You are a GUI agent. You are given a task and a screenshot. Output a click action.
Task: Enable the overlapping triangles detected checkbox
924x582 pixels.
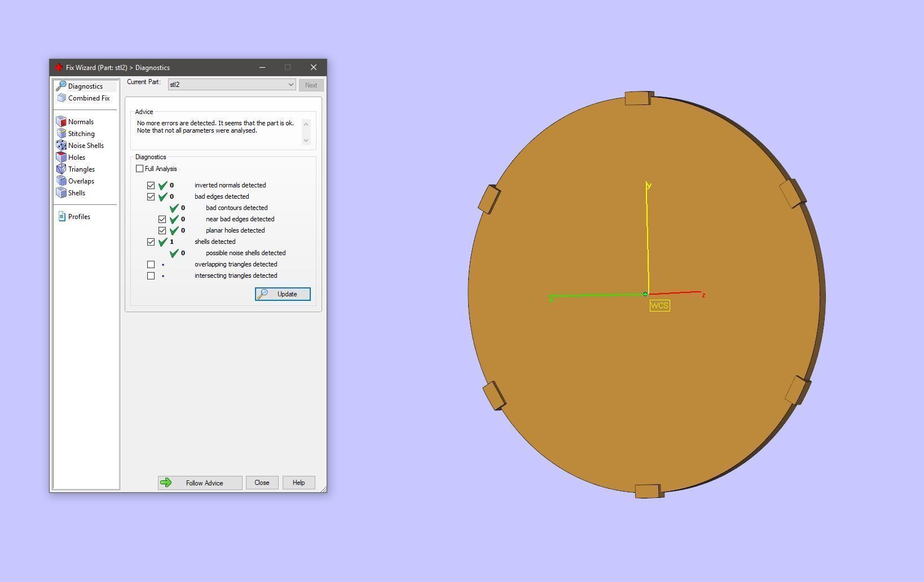click(x=151, y=264)
